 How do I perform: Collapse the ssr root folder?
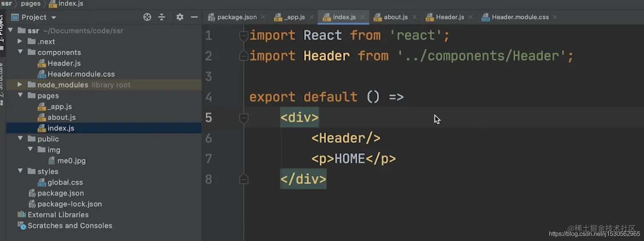point(10,31)
